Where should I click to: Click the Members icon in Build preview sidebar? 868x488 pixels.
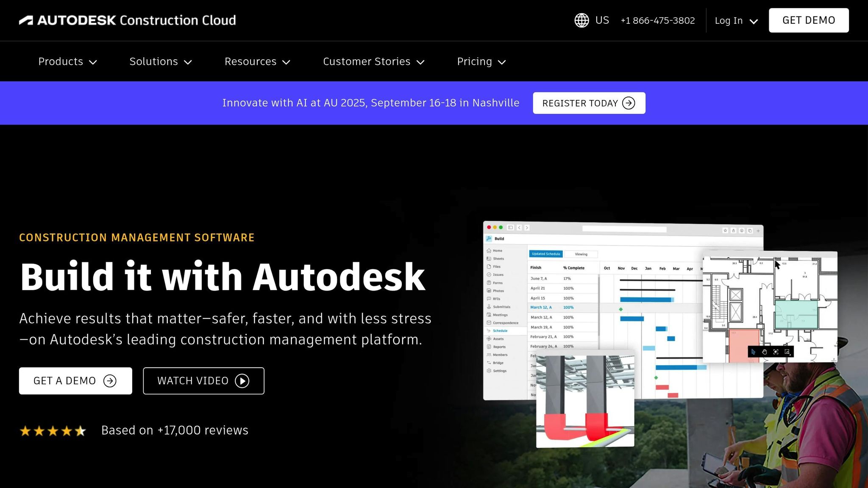pyautogui.click(x=489, y=355)
